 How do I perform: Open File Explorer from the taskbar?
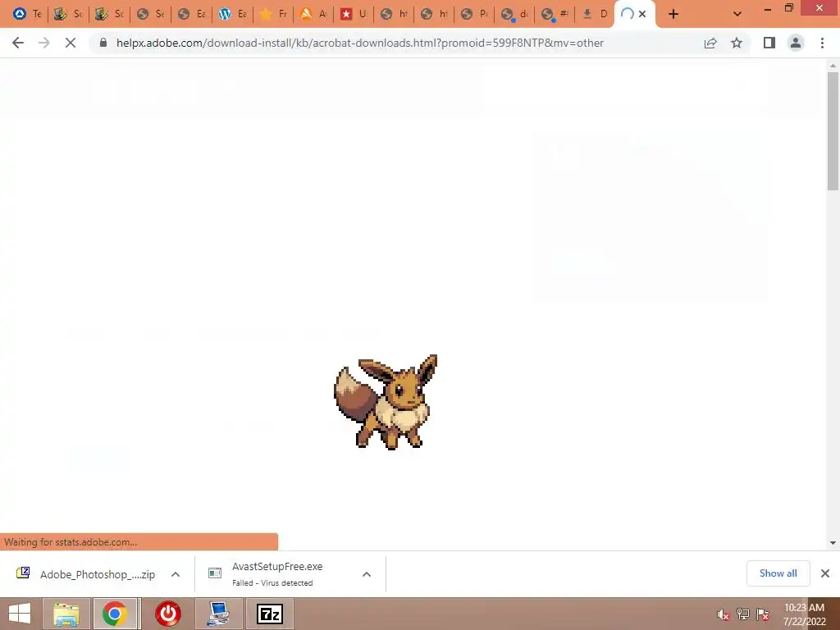pos(66,614)
